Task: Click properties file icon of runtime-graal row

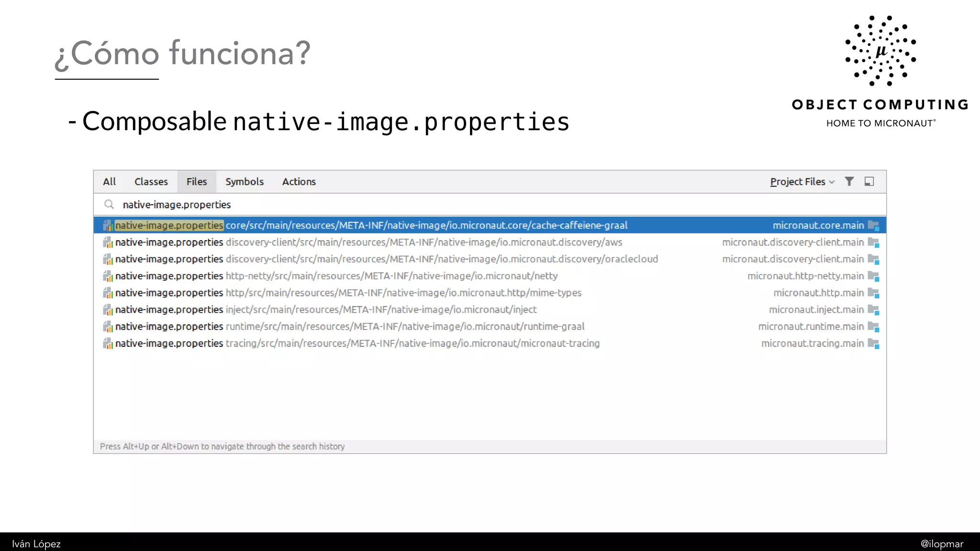Action: click(x=108, y=327)
